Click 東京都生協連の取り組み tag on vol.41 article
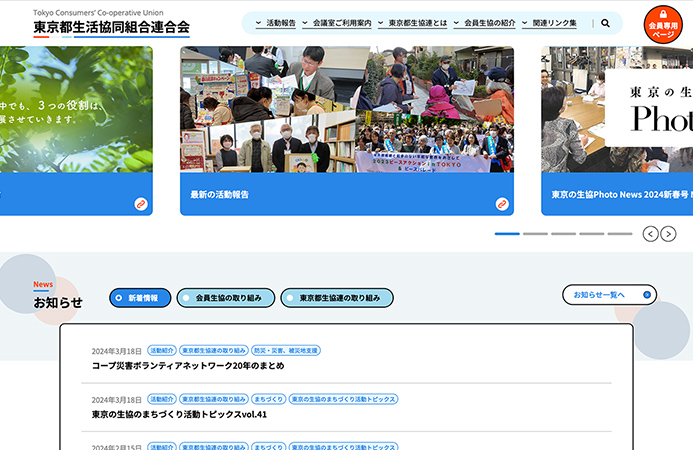 (214, 399)
